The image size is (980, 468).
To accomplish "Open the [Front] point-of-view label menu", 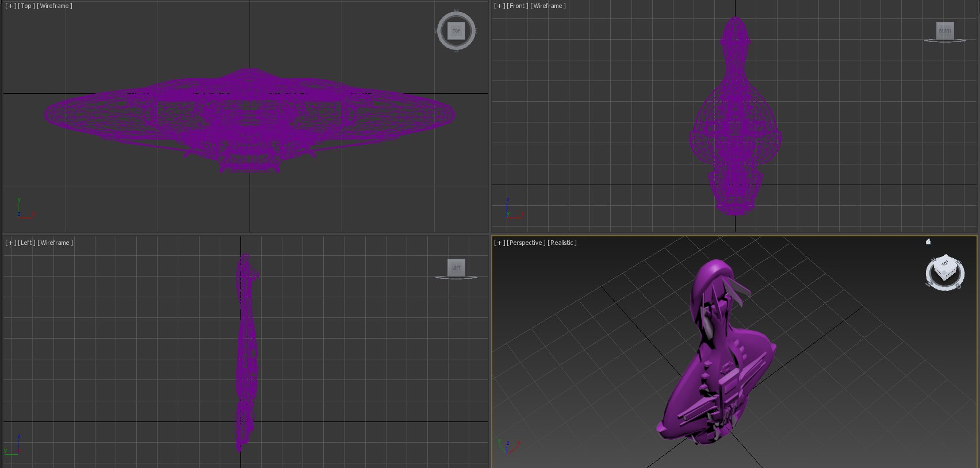I will click(x=517, y=6).
